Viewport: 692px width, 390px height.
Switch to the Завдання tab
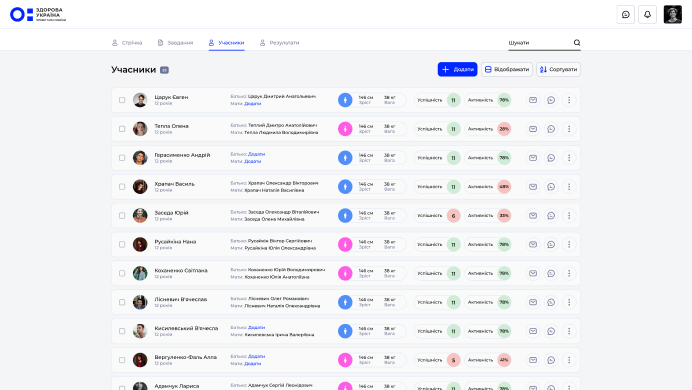pos(175,43)
